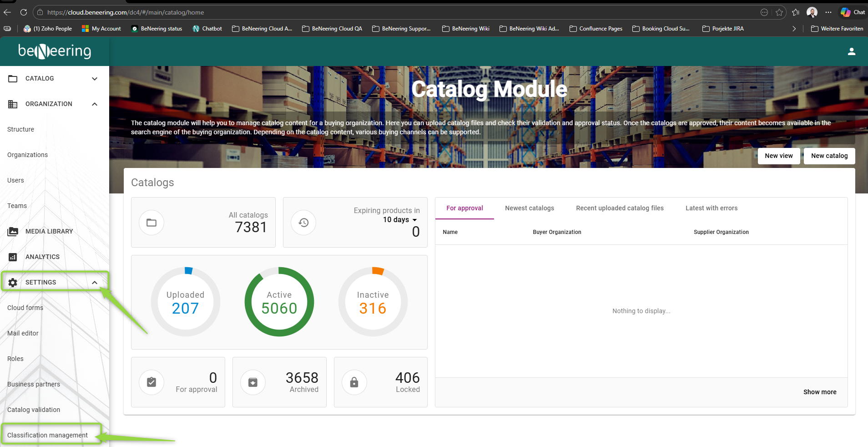This screenshot has height=447, width=868.
Task: Collapse the Settings sidebar section
Action: point(95,283)
